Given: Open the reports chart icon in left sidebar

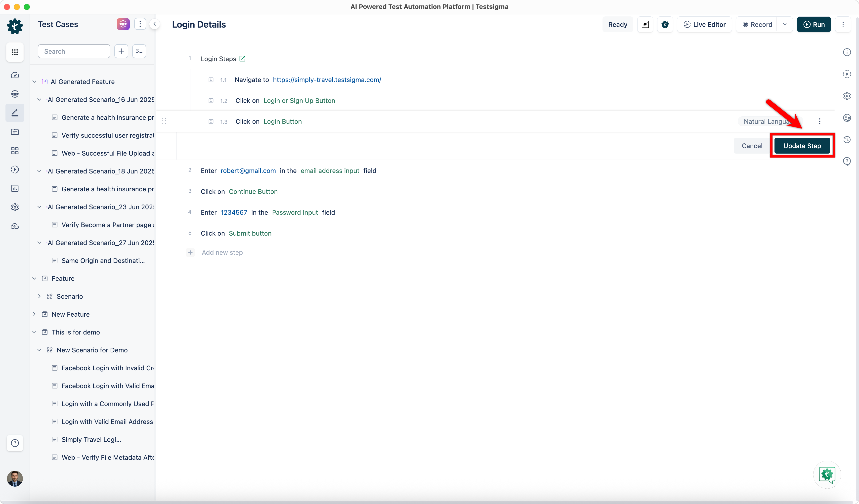Looking at the screenshot, I should click(x=15, y=188).
